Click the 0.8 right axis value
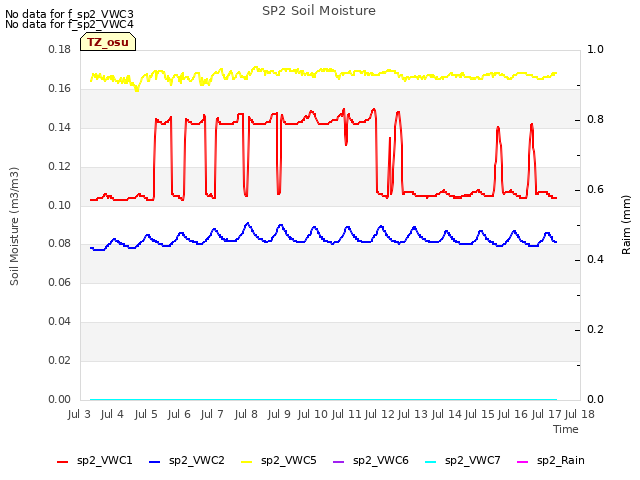The height and width of the screenshot is (480, 640). tap(595, 120)
